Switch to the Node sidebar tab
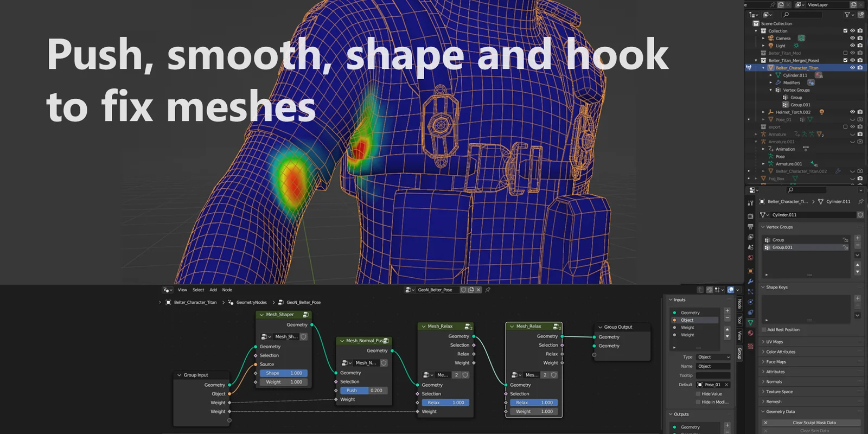The width and height of the screenshot is (868, 434). tap(739, 304)
